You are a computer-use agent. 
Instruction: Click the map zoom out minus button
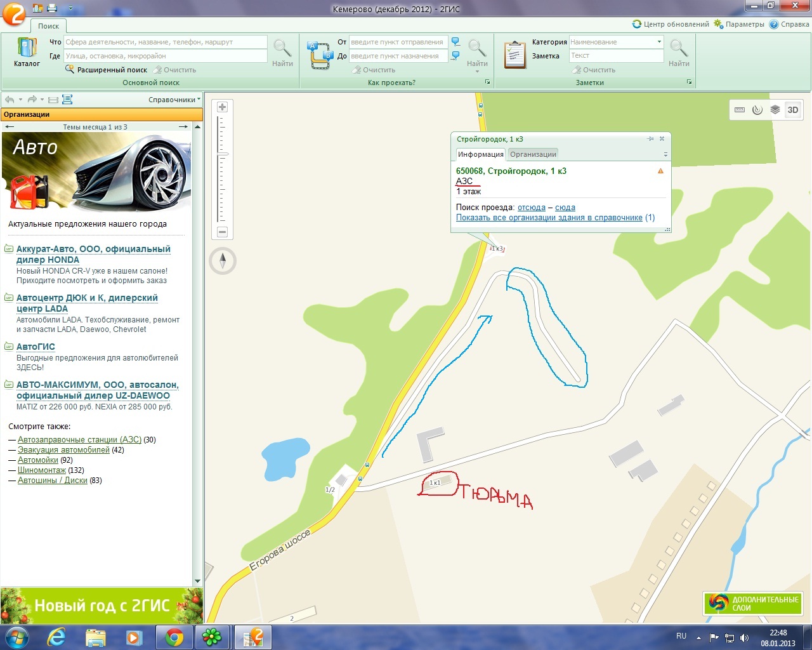[222, 232]
